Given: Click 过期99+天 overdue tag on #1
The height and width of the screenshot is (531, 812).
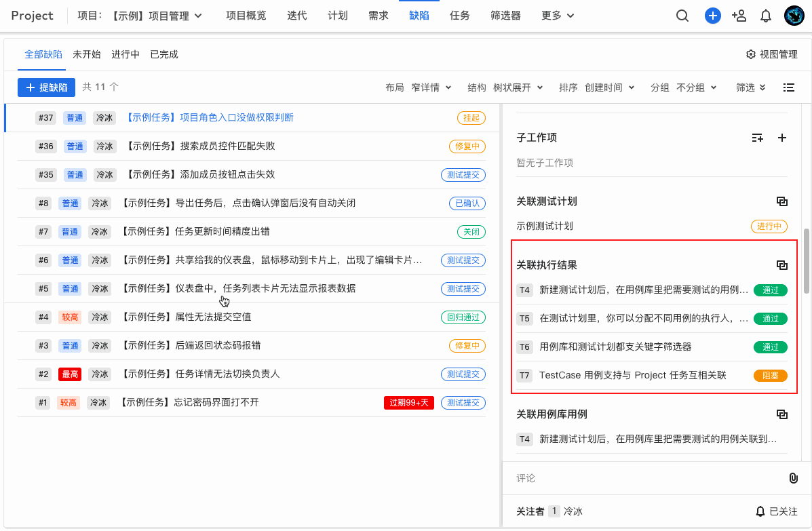Looking at the screenshot, I should pyautogui.click(x=409, y=403).
